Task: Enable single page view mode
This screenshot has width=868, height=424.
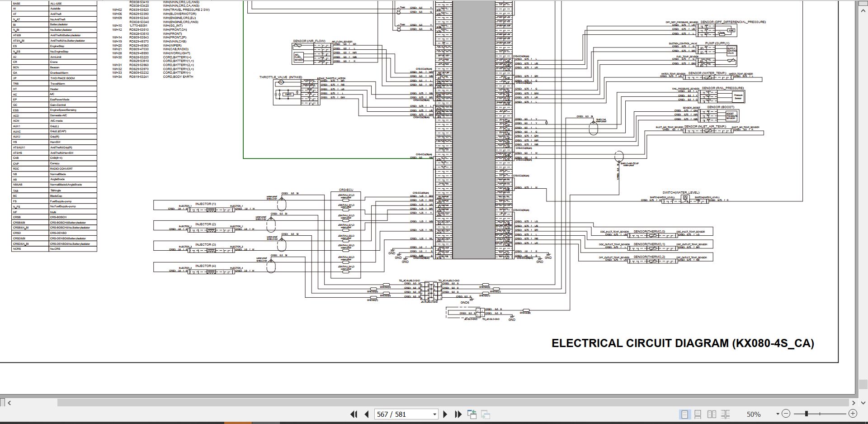Action: [685, 414]
